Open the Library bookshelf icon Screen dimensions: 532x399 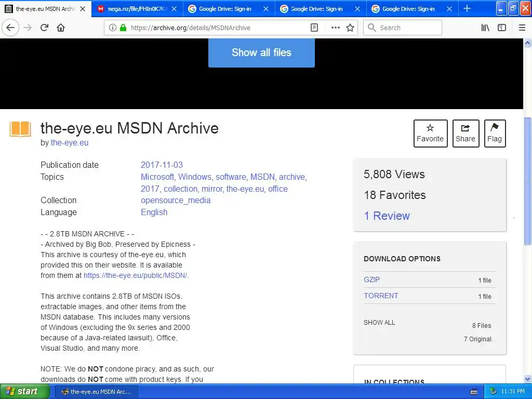pos(485,28)
